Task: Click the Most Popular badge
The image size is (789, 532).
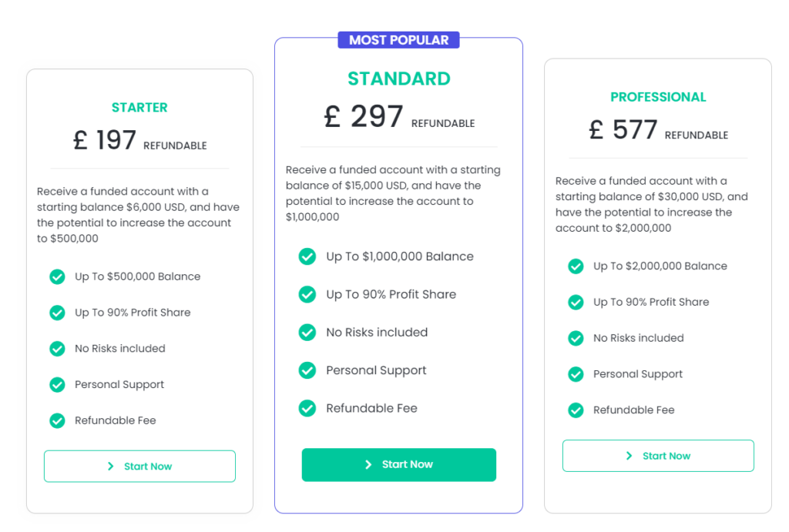Action: (398, 40)
